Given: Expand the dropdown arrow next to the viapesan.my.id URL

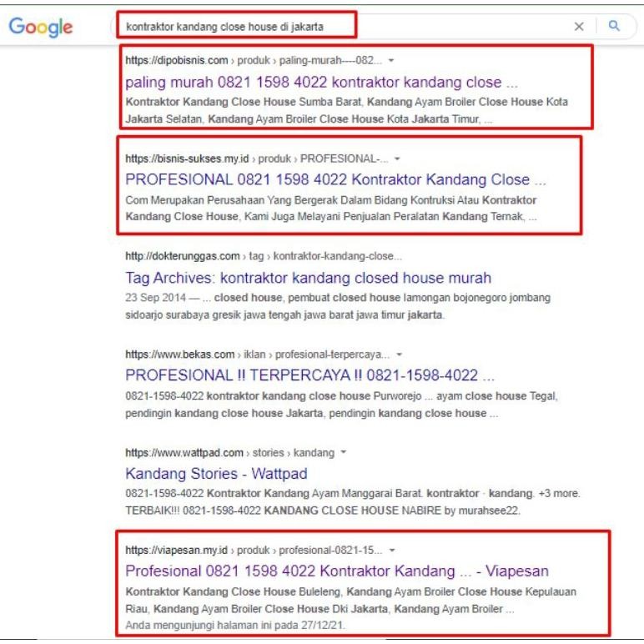Looking at the screenshot, I should [392, 550].
